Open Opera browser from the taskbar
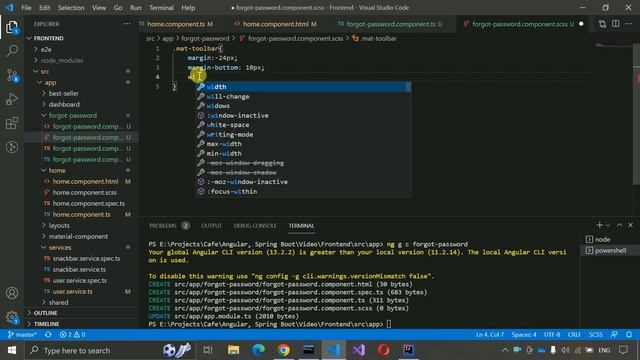 tap(383, 350)
